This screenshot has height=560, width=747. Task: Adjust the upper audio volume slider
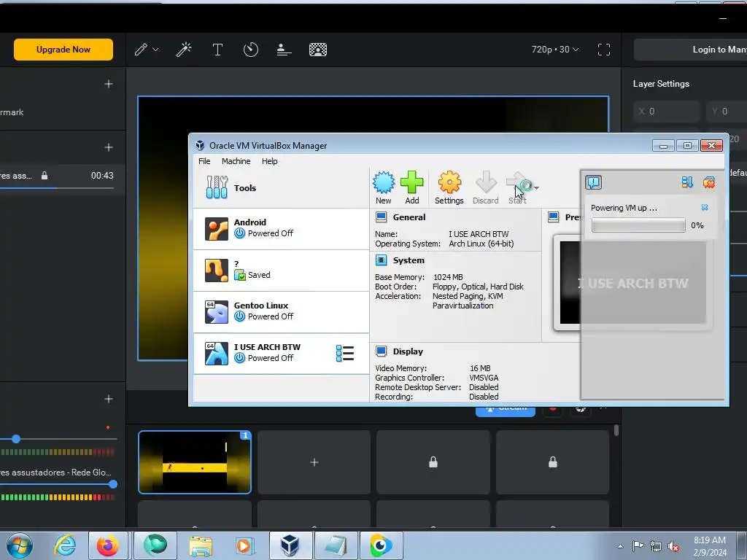[x=16, y=438]
